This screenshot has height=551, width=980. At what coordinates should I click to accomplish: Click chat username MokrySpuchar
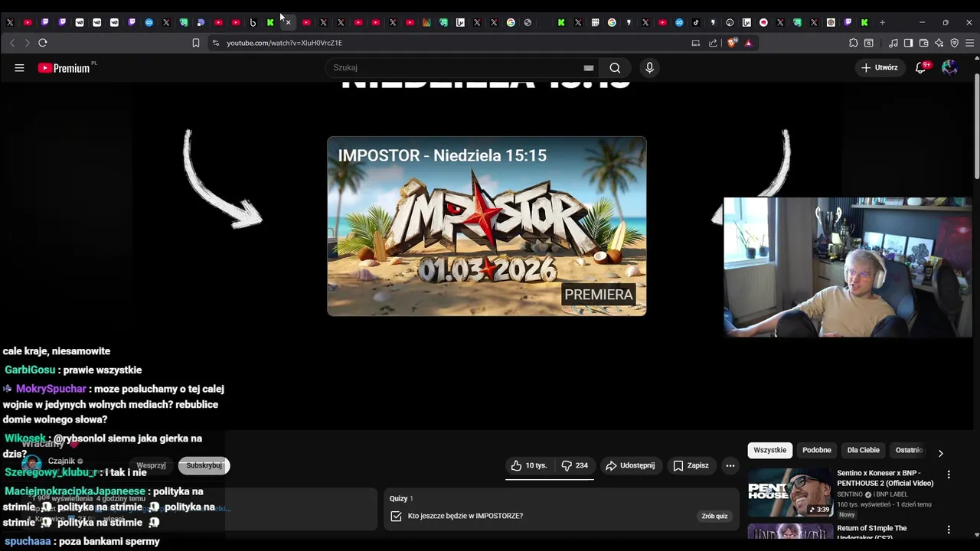coord(51,389)
